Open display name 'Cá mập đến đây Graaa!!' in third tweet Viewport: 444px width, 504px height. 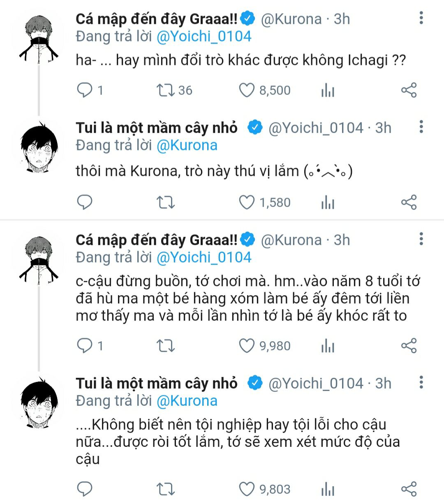(157, 240)
